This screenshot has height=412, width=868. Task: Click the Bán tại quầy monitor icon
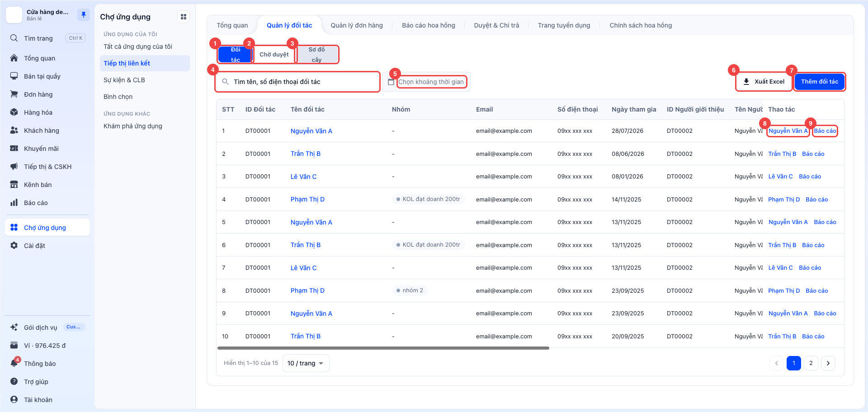(14, 76)
